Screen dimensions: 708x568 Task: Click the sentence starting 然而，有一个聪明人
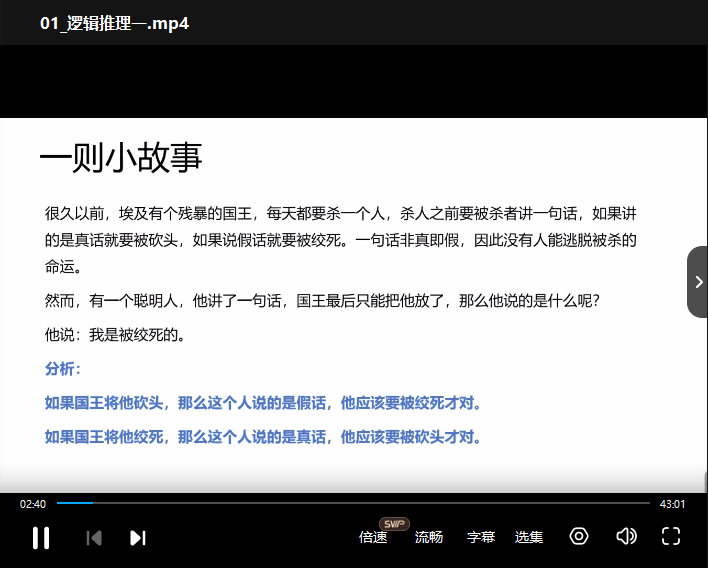[x=322, y=300]
